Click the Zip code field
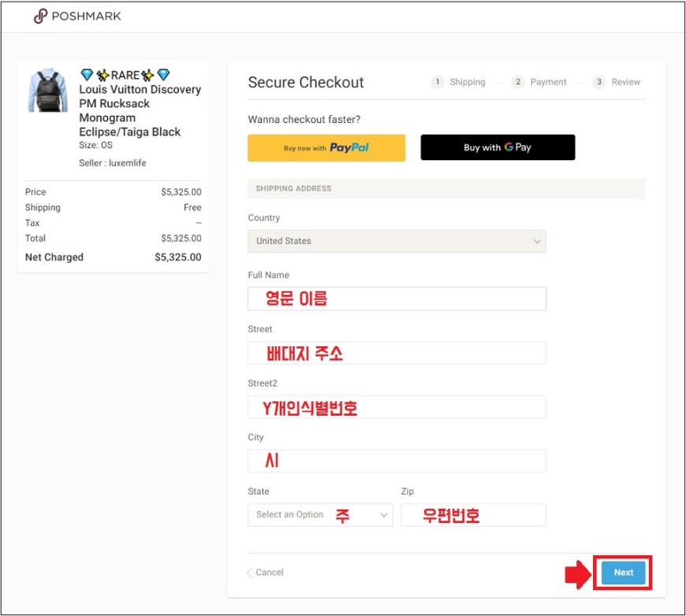Screen dimensions: 686x616 pyautogui.click(x=473, y=515)
